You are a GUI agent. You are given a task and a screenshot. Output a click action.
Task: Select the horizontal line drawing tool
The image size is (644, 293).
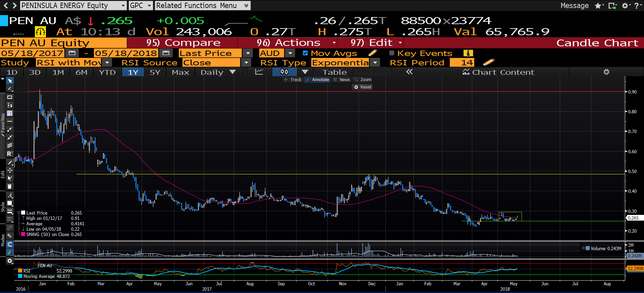tap(10, 121)
